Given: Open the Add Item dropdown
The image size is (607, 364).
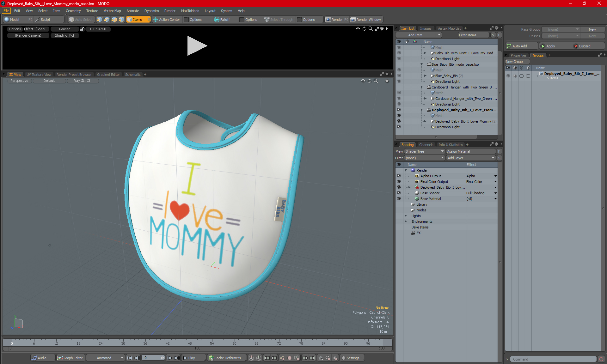Looking at the screenshot, I should [x=418, y=35].
